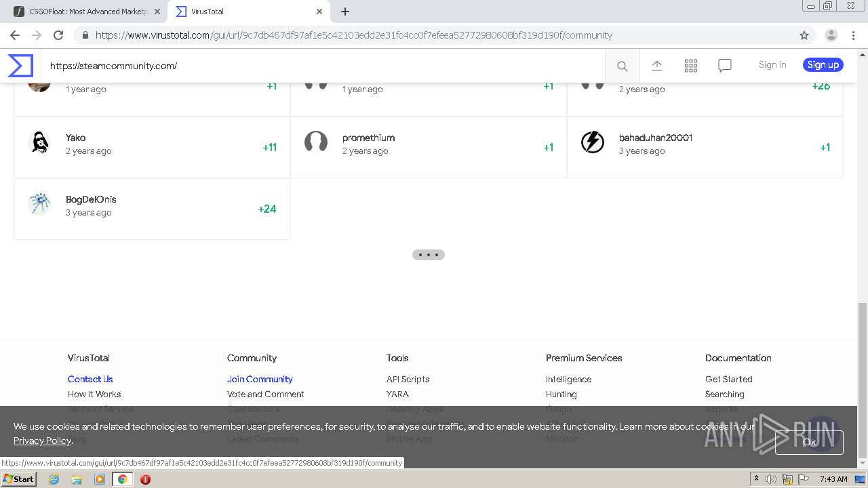Click the +24 reputation score
This screenshot has width=868, height=488.
pyautogui.click(x=267, y=209)
